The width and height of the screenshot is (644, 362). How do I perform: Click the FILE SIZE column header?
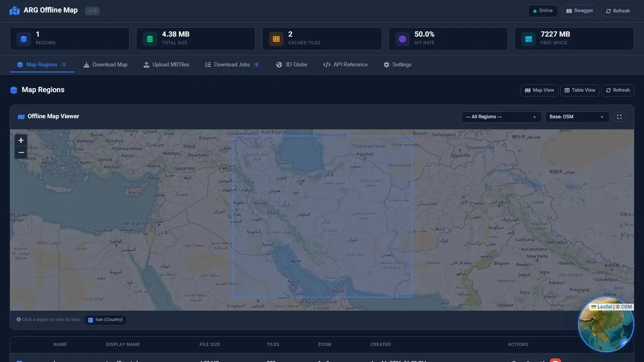tap(210, 345)
